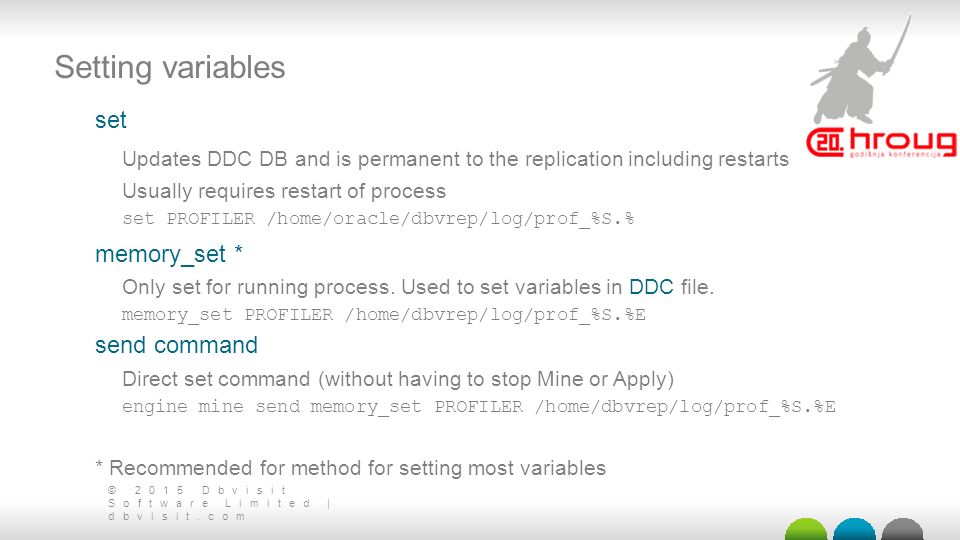The image size is (960, 540).
Task: Click the 'Direct set command' description line
Action: (398, 379)
